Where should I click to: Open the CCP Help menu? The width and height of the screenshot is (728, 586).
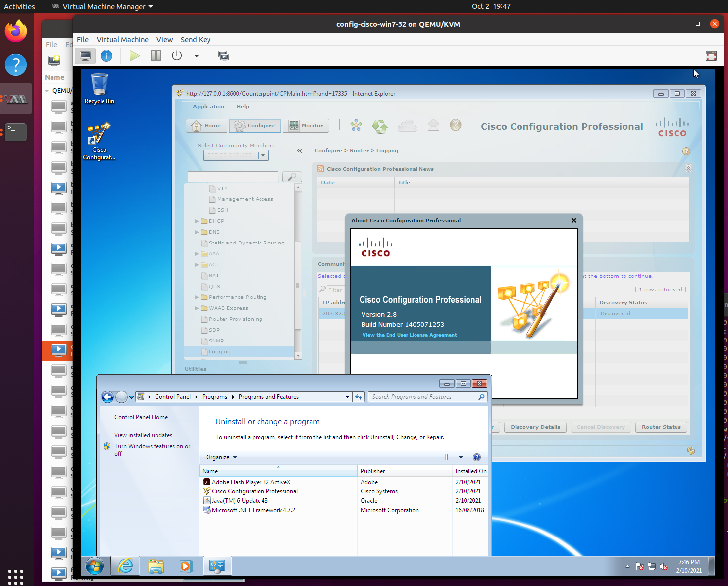(243, 107)
